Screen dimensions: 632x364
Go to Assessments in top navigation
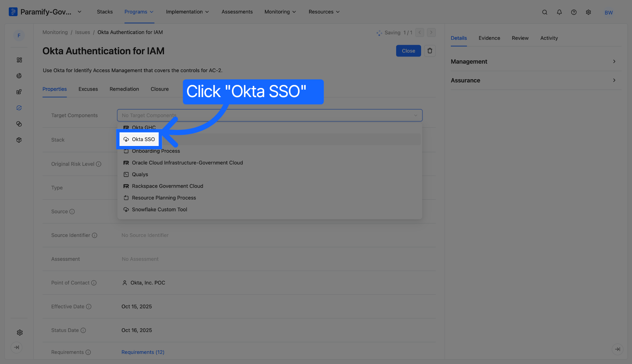pos(237,12)
